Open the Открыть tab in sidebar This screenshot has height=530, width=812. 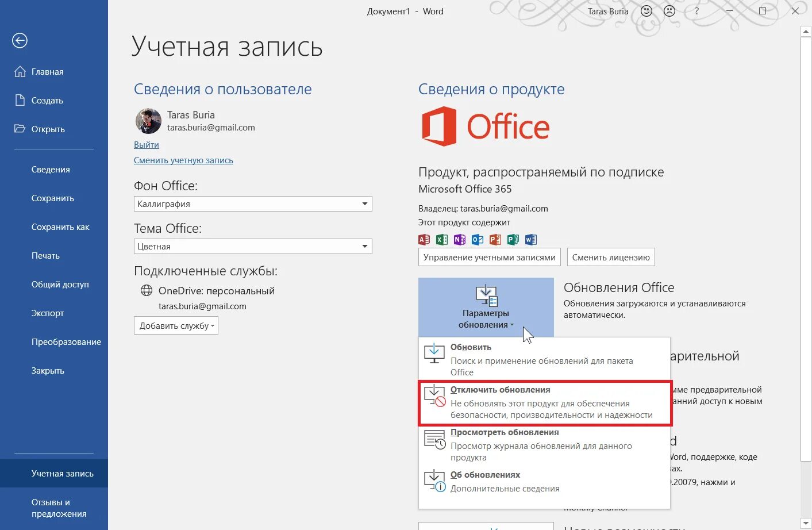54,129
